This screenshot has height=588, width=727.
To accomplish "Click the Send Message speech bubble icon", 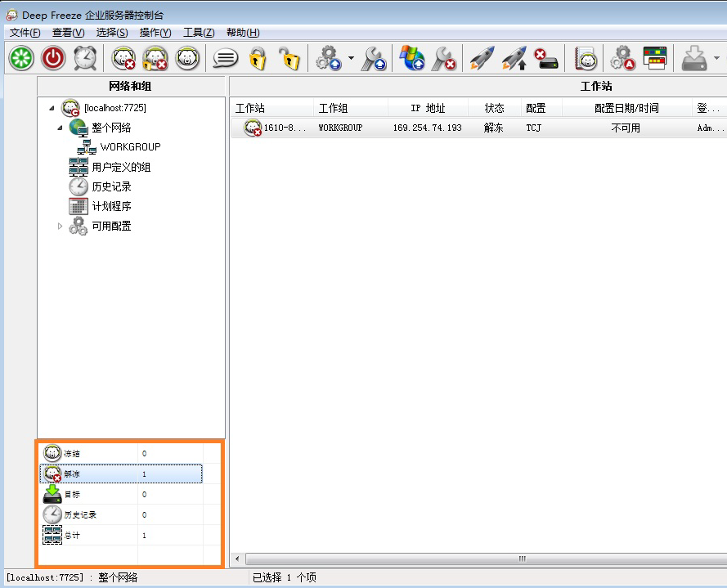I will coord(226,58).
